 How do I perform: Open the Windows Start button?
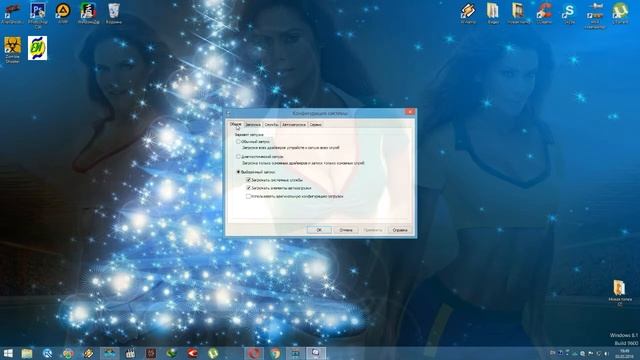tap(8, 353)
